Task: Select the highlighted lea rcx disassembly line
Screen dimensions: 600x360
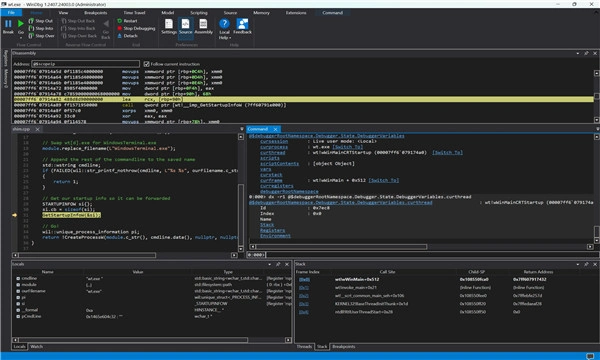Action: 303,99
